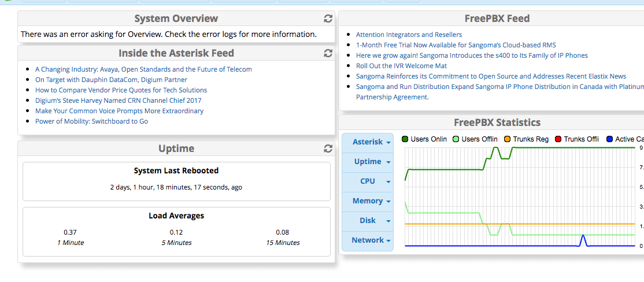Refresh the Uptime panel
This screenshot has height=282, width=644.
[x=328, y=148]
